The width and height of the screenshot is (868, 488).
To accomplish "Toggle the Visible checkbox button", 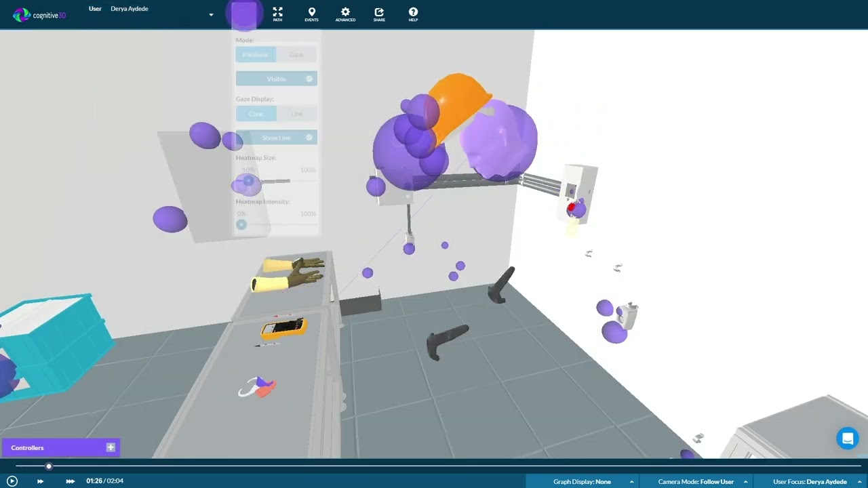I will 276,79.
